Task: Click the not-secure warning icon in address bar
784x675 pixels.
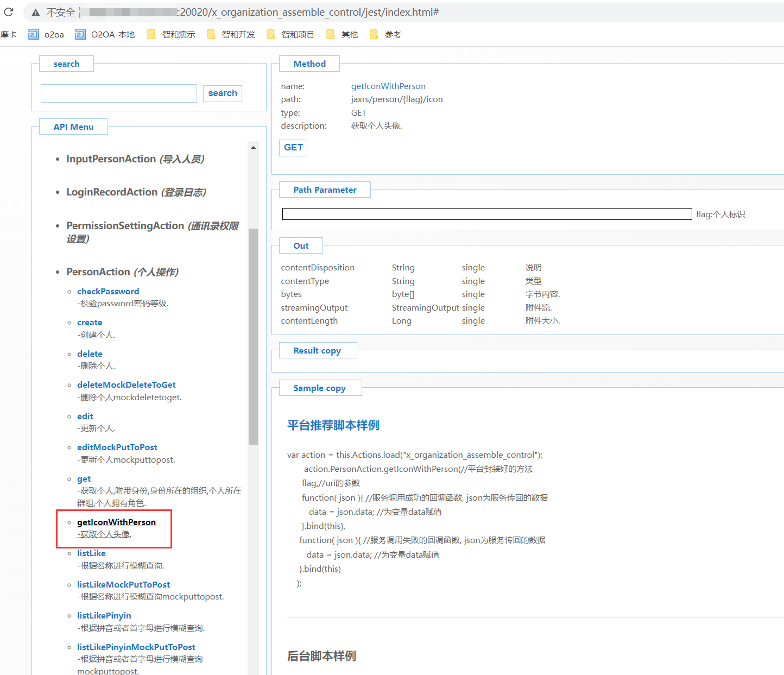Action: 36,12
